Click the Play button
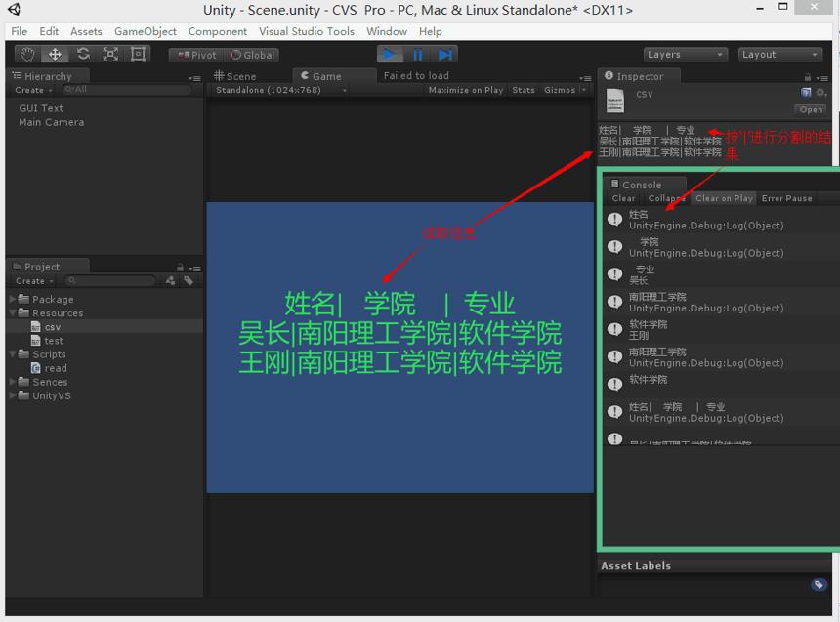This screenshot has height=622, width=840. point(390,55)
